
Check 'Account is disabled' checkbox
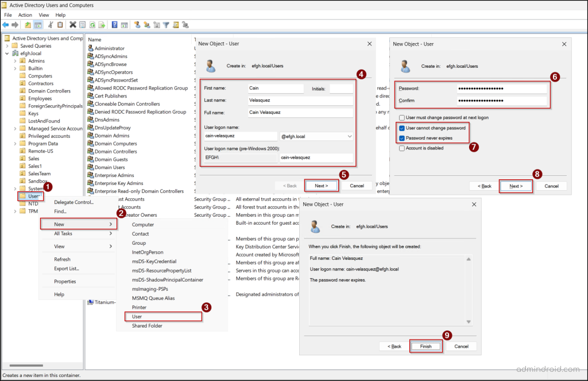(x=402, y=148)
